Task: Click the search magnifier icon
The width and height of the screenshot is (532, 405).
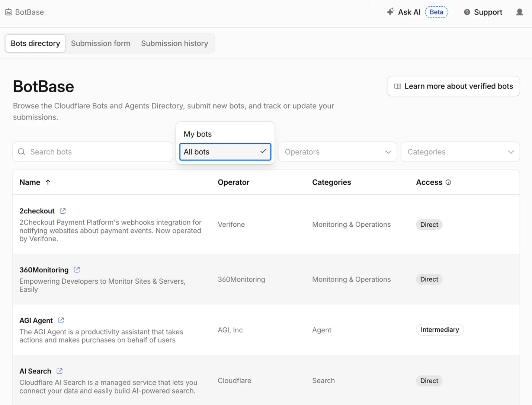Action: (22, 152)
